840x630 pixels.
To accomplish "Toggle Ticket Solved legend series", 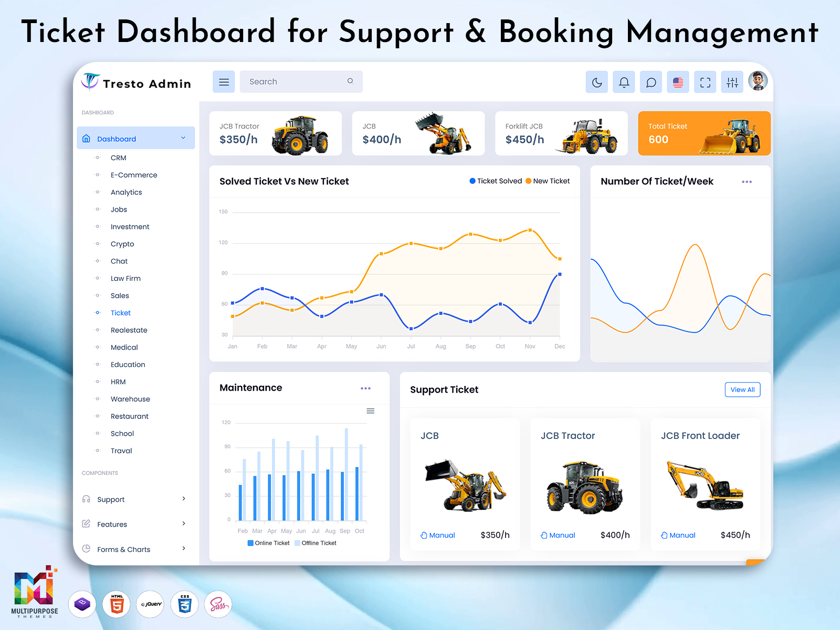I will click(x=496, y=181).
